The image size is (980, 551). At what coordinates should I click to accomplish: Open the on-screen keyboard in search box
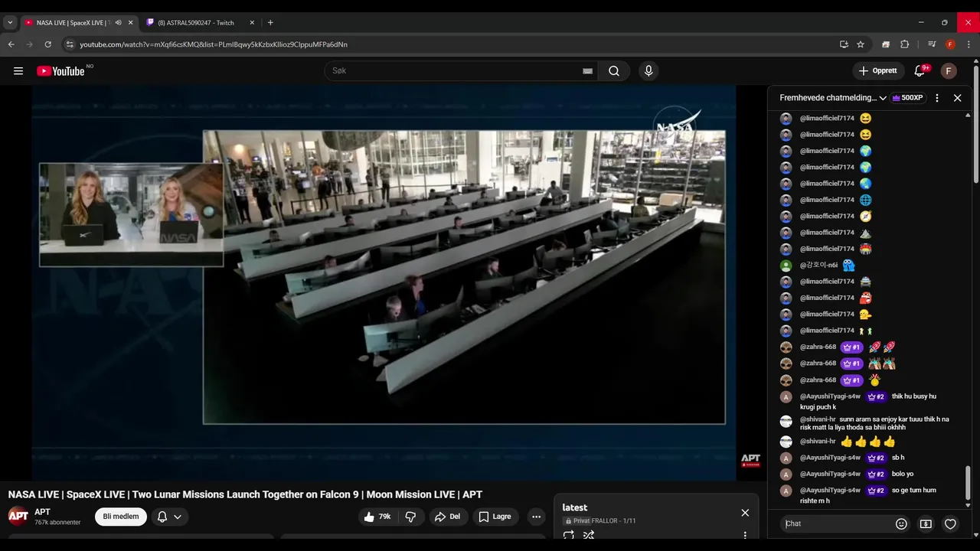pyautogui.click(x=587, y=71)
